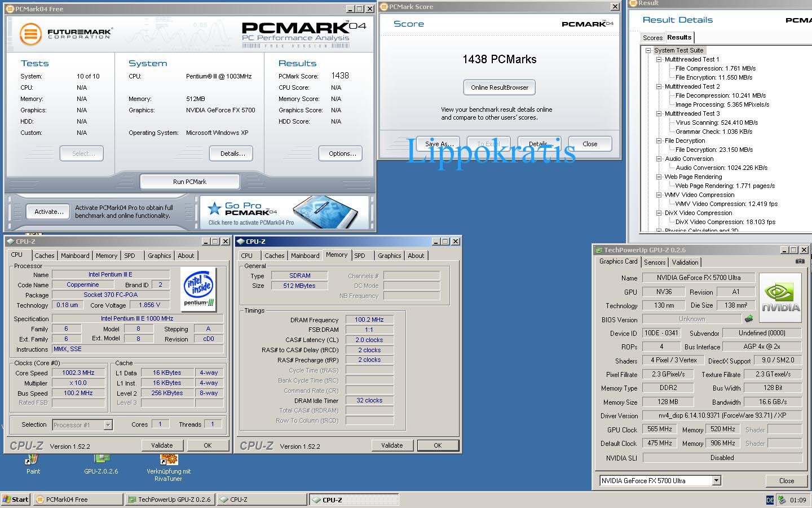The height and width of the screenshot is (508, 812).
Task: Click Run PCMark button
Action: [x=189, y=182]
